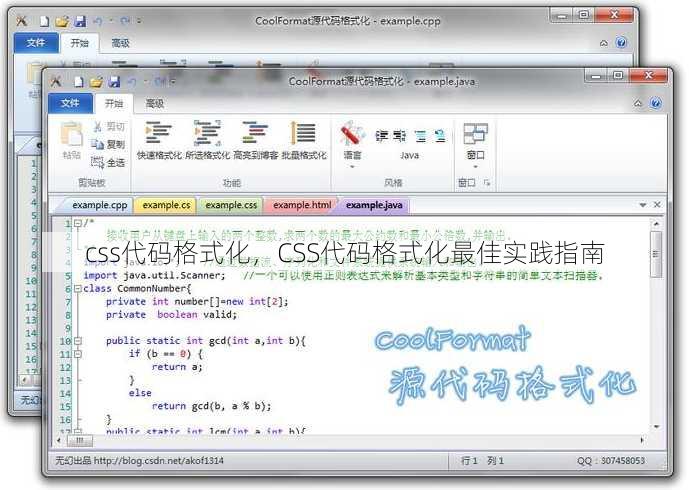
Task: Click the 粘贴 paste clipboard icon
Action: pyautogui.click(x=71, y=134)
